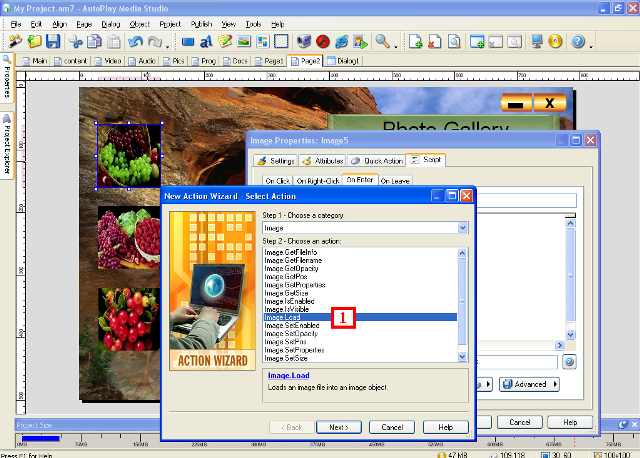The image size is (640, 458).
Task: Open the Advanced dropdown button
Action: click(x=529, y=384)
